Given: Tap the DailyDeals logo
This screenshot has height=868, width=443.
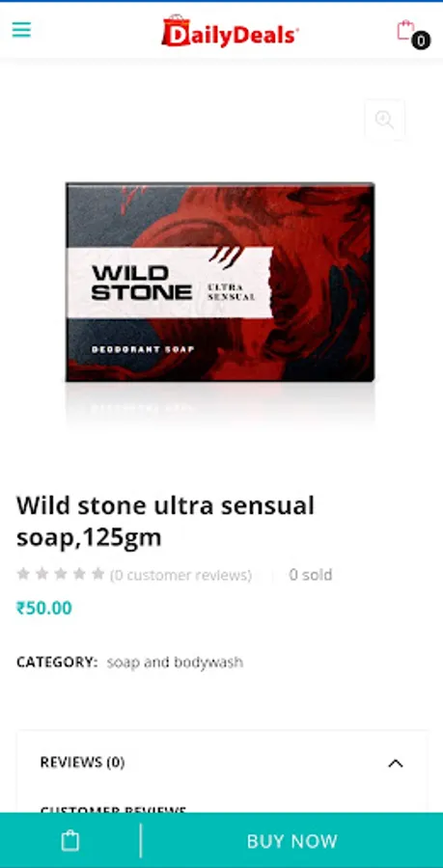Looking at the screenshot, I should (230, 32).
